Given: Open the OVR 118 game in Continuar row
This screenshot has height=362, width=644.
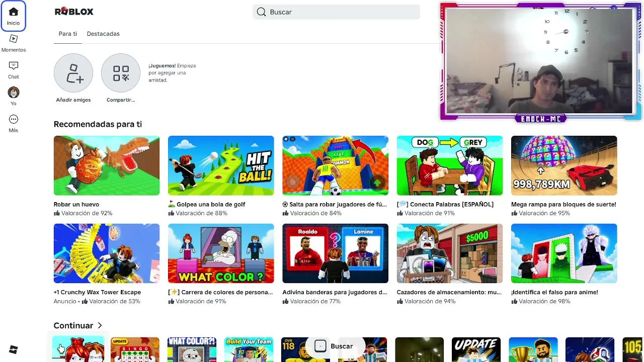Looking at the screenshot, I should (x=305, y=349).
